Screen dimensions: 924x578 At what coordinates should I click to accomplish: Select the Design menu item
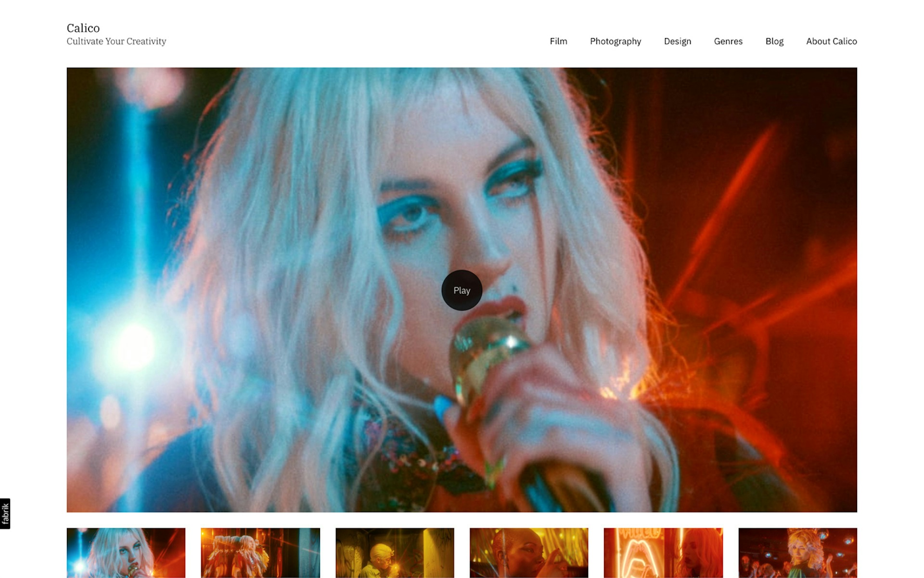point(677,40)
